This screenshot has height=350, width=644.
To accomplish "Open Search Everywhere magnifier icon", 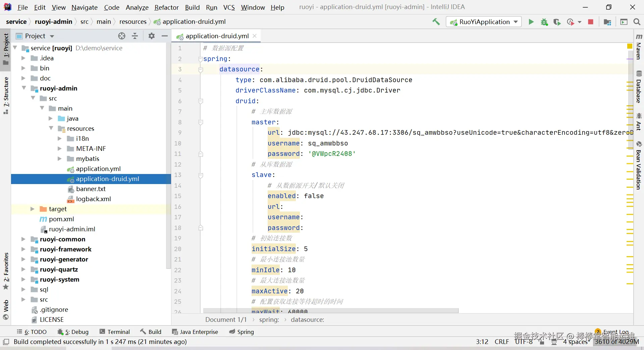I will [x=637, y=22].
